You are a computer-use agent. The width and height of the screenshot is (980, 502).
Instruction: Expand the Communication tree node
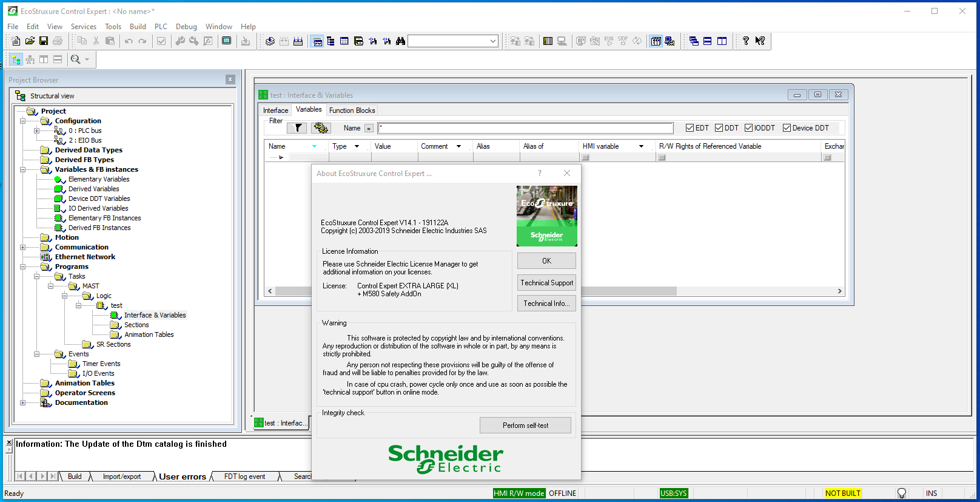click(23, 247)
